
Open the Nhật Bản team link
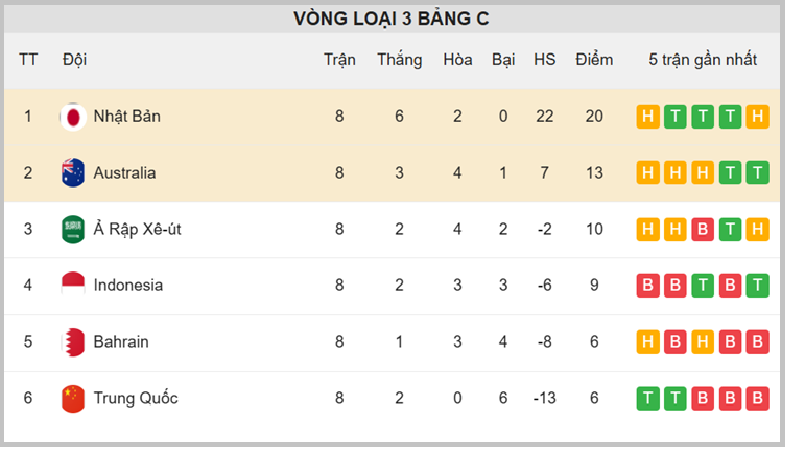127,117
